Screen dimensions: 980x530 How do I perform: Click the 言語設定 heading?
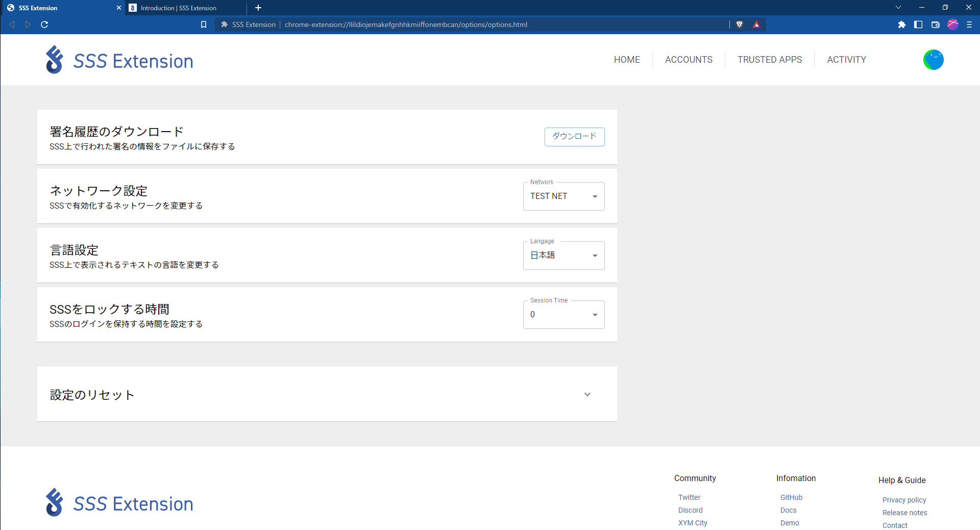tap(74, 250)
